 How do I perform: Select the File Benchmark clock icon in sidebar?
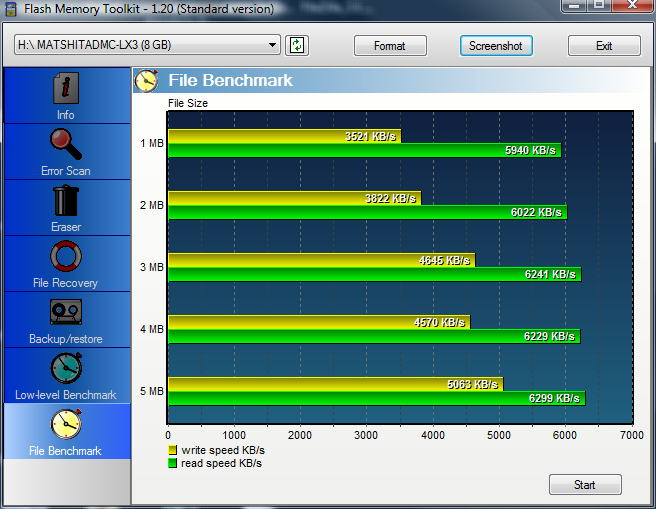click(66, 424)
